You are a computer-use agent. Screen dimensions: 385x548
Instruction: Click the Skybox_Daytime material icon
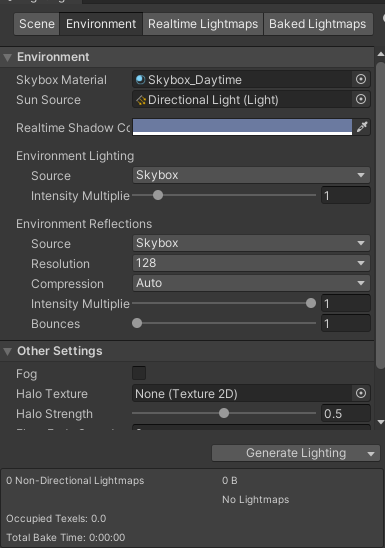140,80
